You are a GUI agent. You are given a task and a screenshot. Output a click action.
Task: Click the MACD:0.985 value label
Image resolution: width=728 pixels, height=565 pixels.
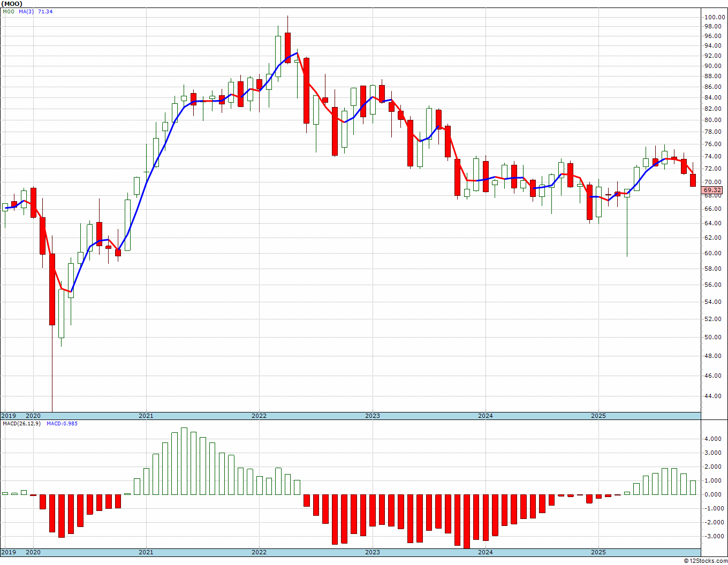(x=62, y=424)
